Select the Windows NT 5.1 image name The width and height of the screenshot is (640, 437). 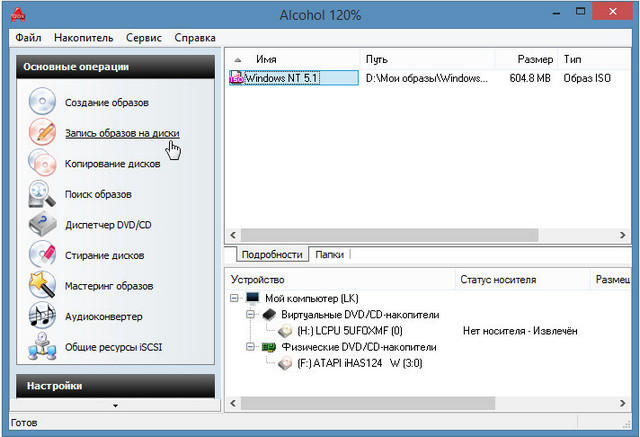tap(282, 78)
